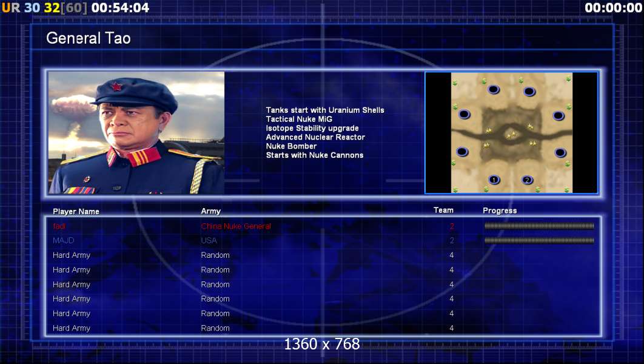Click the 'Progress' column header

500,211
